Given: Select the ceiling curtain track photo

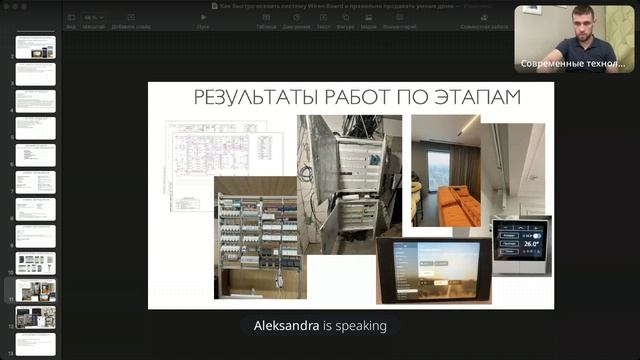Looking at the screenshot, I should 513,169.
